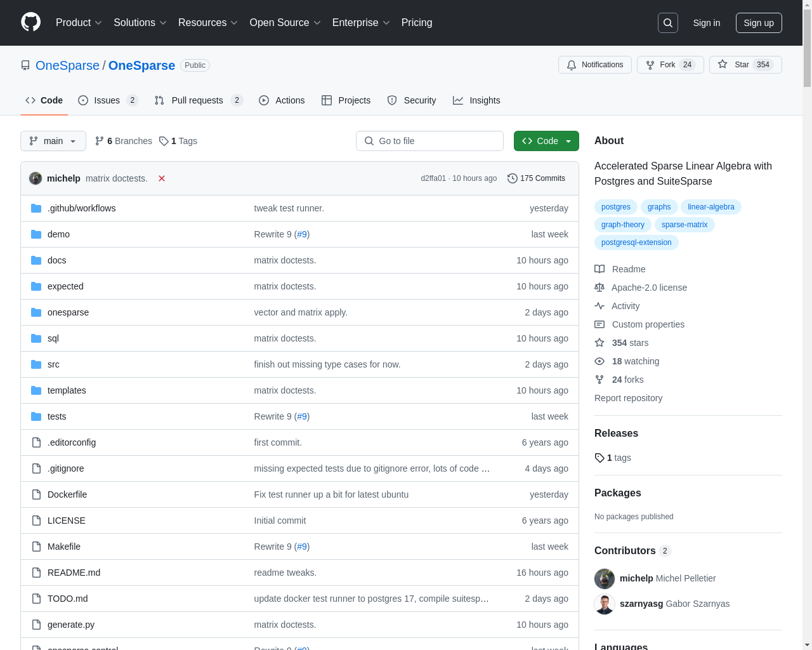Click the history clock icon by 175 Commits
Viewport: 812px width, 650px height.
513,178
